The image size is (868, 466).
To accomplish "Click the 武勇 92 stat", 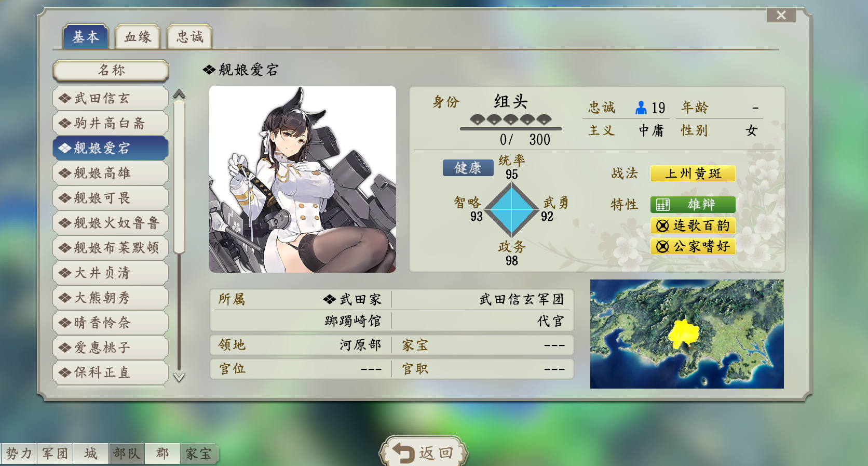I will pos(555,209).
